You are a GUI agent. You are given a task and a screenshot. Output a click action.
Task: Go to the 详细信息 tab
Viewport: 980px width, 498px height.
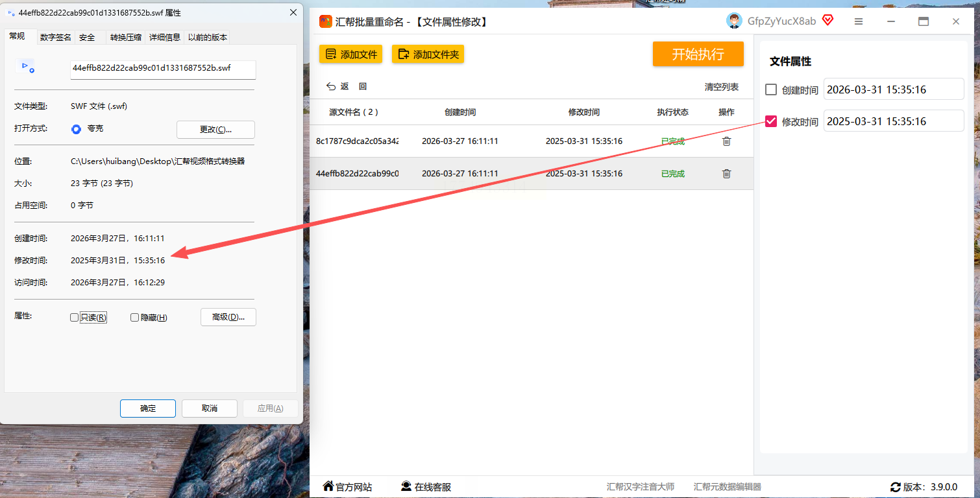[165, 38]
